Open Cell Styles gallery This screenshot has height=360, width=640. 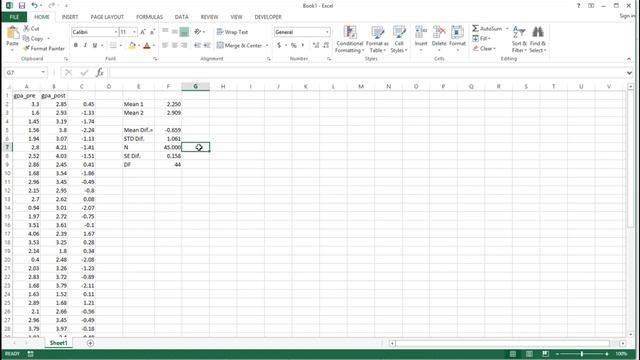[x=399, y=39]
